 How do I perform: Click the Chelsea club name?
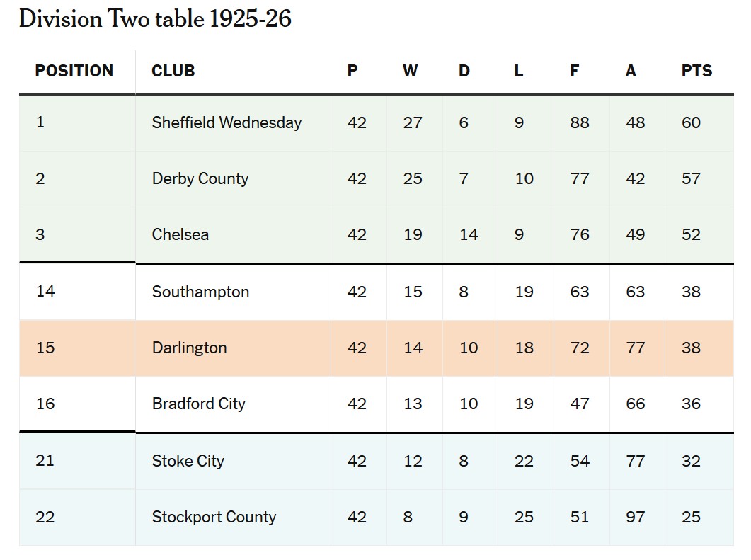pyautogui.click(x=180, y=234)
